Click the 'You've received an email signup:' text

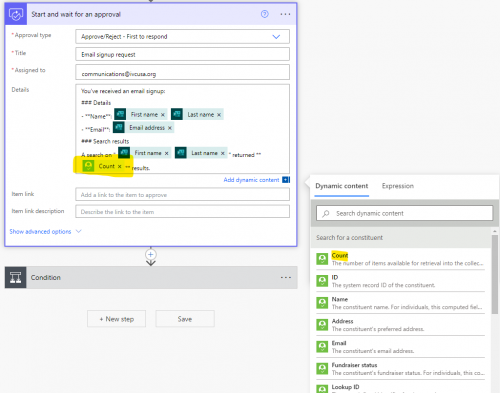coord(123,91)
